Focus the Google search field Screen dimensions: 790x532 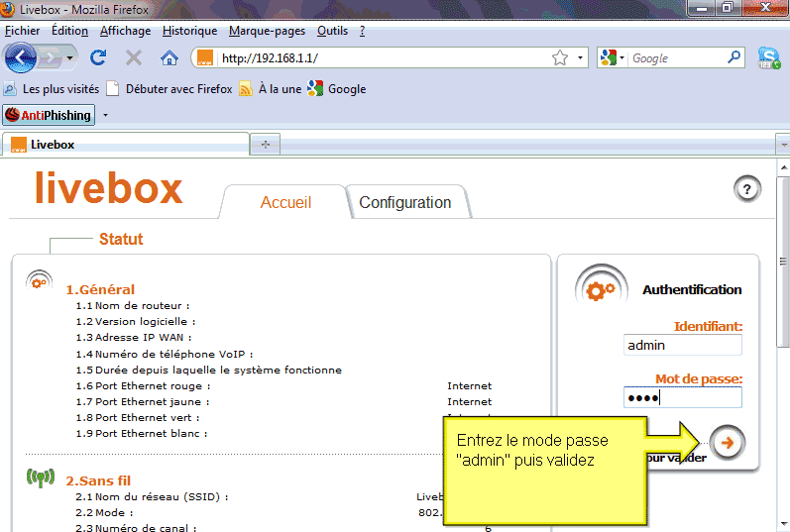point(678,58)
